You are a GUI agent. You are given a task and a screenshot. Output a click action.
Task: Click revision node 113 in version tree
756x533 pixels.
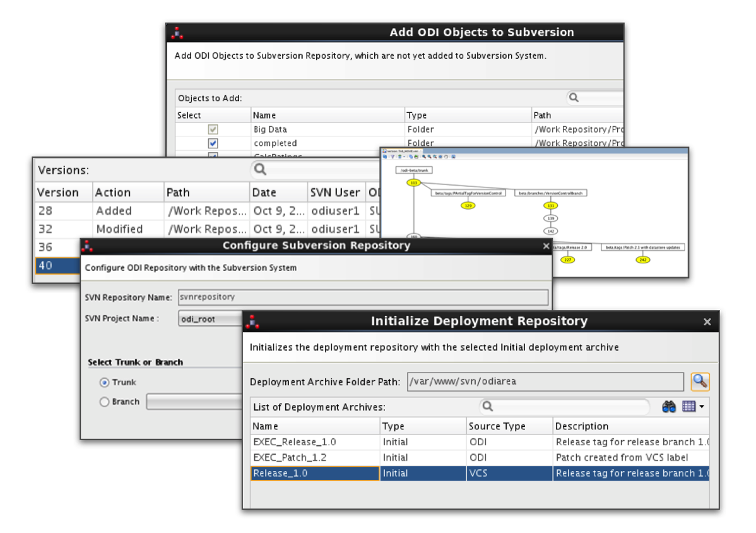pos(414,183)
